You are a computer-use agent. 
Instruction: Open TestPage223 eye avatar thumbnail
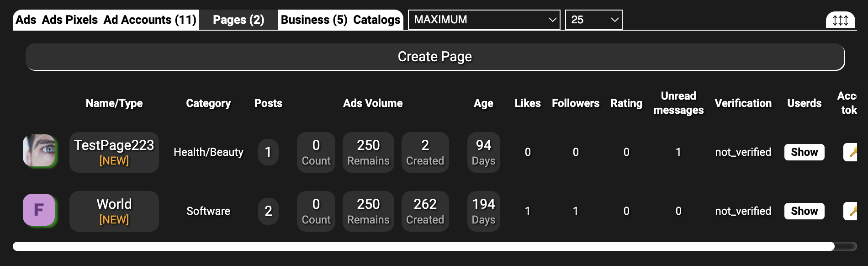coord(39,150)
